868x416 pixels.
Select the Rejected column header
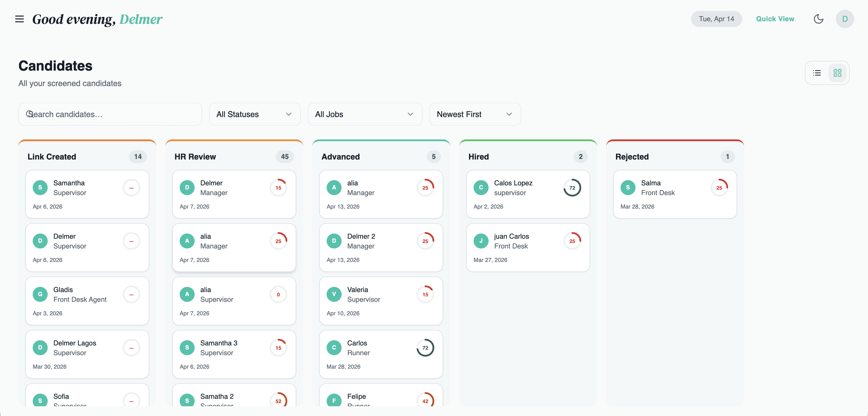coord(632,157)
